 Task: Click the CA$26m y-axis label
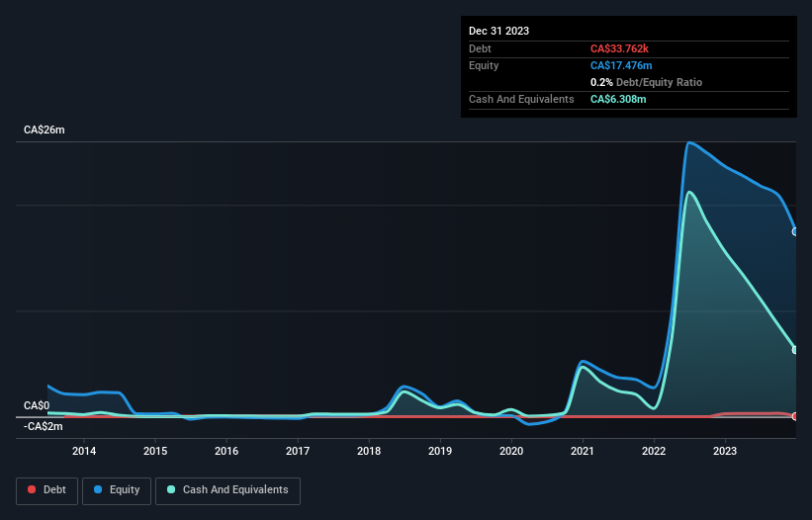45,130
